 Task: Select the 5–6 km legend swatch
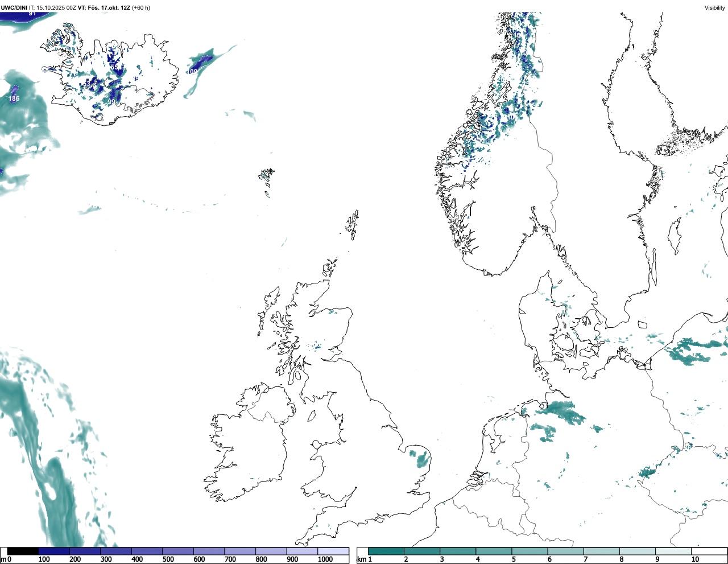coord(530,551)
